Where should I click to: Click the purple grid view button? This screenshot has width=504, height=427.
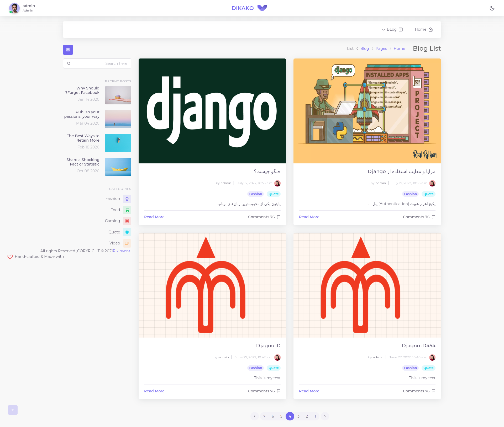(68, 50)
